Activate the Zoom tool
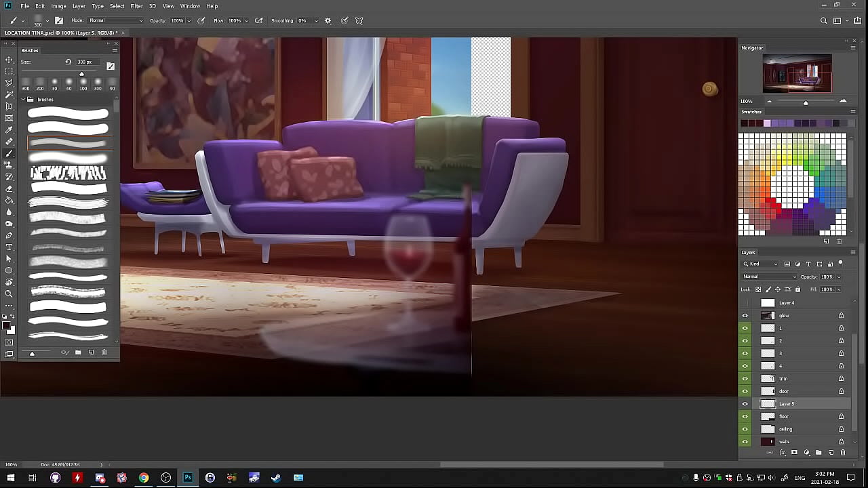Viewport: 868px width, 488px height. tap(9, 294)
